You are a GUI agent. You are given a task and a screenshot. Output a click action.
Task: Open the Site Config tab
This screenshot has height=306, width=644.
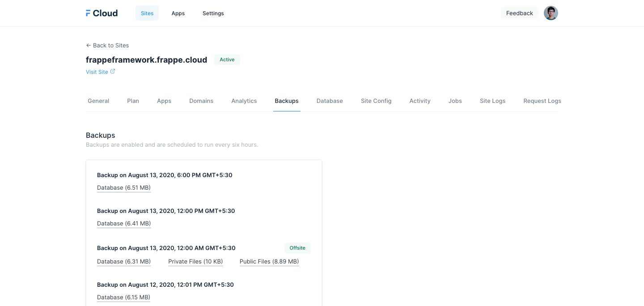pyautogui.click(x=376, y=101)
